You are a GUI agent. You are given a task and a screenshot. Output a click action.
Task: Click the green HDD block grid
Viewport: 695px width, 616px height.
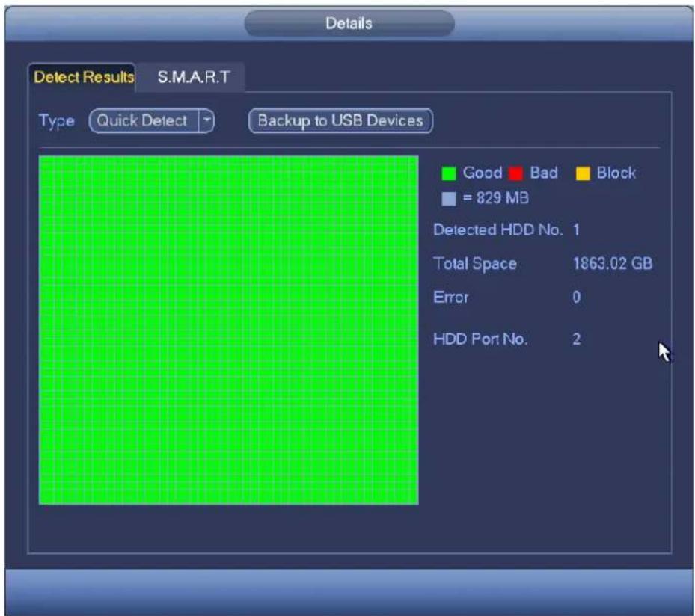tap(229, 330)
